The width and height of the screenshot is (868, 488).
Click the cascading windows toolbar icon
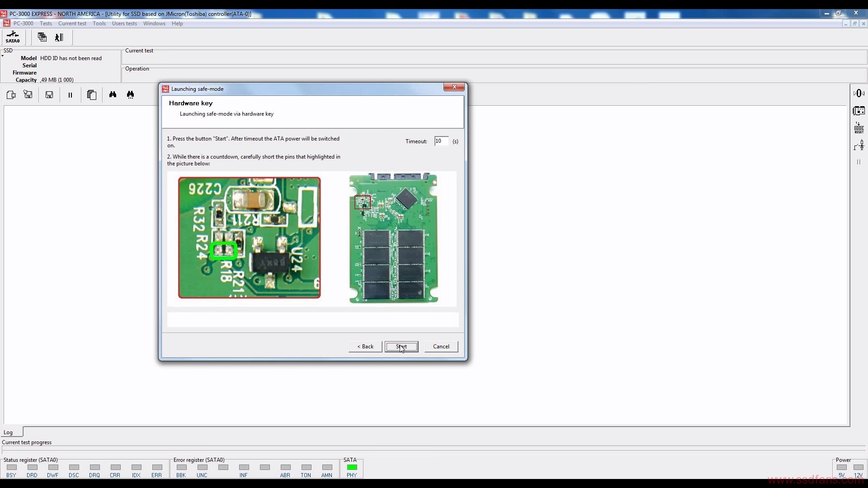coord(42,37)
